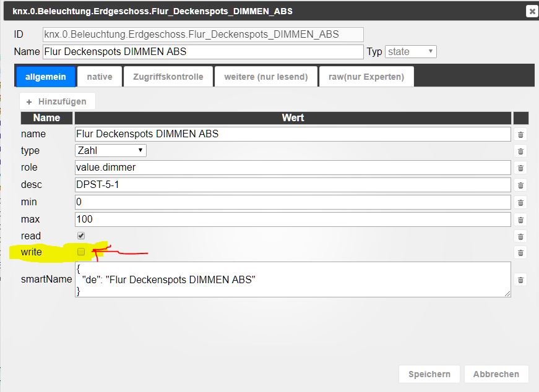This screenshot has height=392, width=539.
Task: Delete the role row with trash icon
Action: tap(521, 168)
